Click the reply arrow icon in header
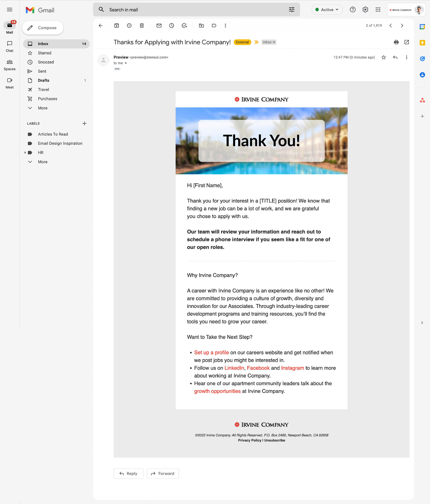The image size is (430, 504). (x=396, y=57)
